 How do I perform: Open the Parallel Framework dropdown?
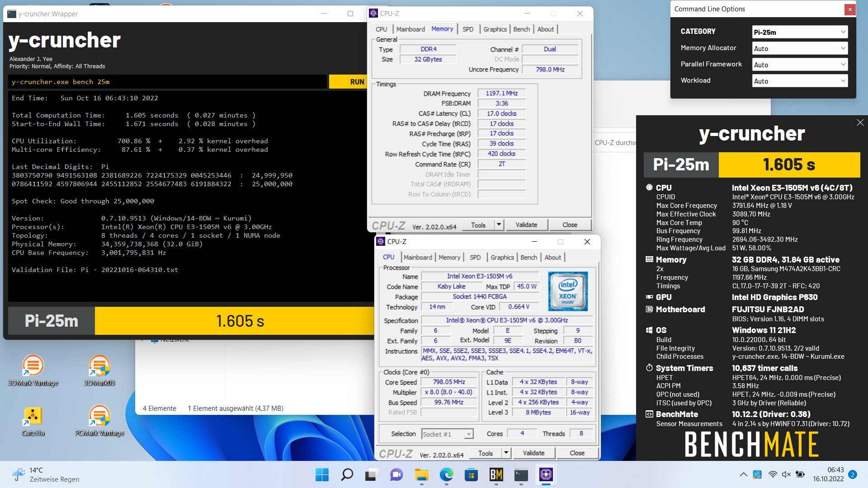[x=800, y=65]
